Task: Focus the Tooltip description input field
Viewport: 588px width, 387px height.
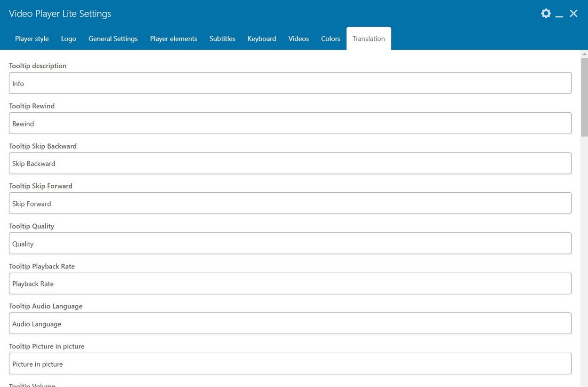Action: (x=290, y=83)
